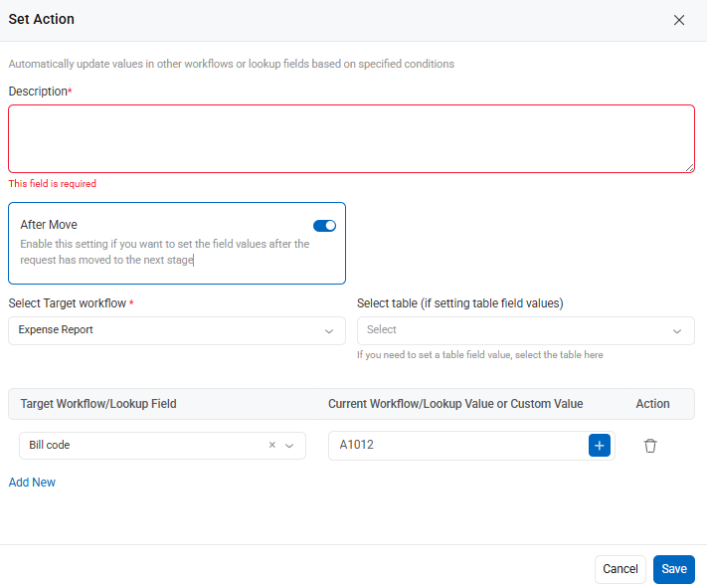Open the Select table dropdown

point(525,330)
